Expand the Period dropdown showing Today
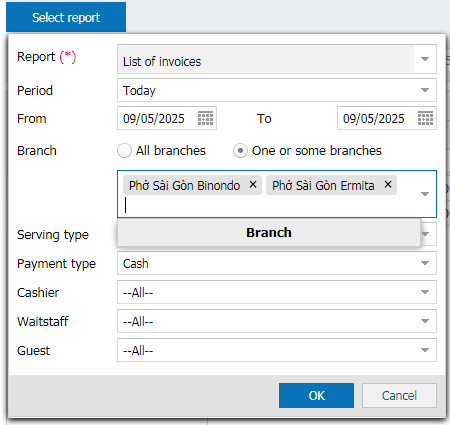 (x=425, y=90)
